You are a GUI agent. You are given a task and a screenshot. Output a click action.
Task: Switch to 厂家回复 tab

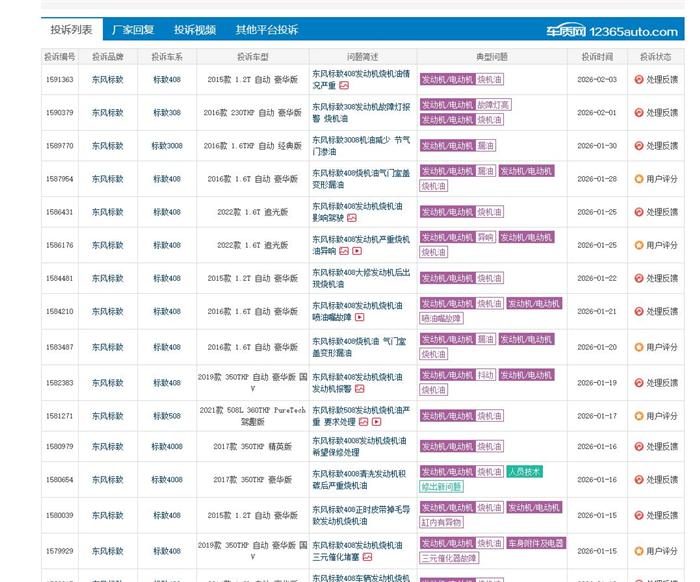point(133,30)
